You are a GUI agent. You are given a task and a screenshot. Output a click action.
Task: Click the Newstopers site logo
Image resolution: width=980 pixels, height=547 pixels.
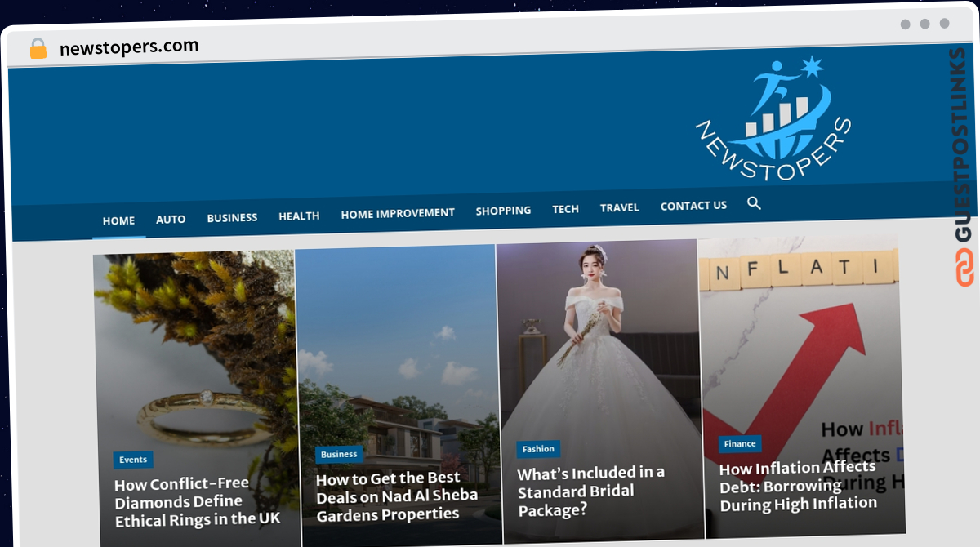click(773, 118)
